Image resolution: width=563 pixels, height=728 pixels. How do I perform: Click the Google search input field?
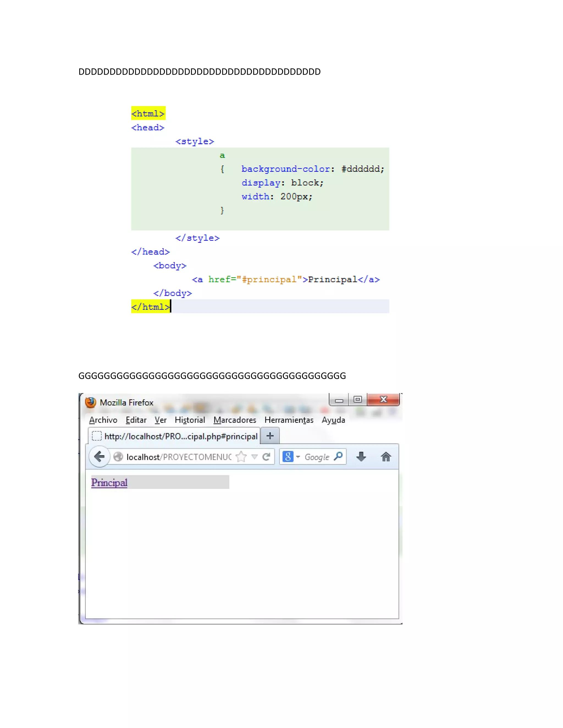[x=317, y=457]
